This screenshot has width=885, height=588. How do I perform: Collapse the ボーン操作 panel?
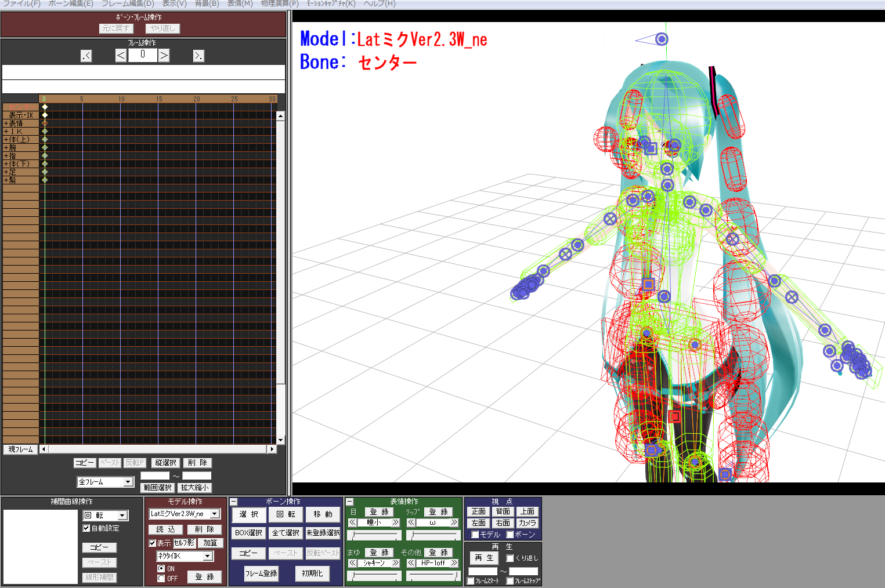coord(234,502)
